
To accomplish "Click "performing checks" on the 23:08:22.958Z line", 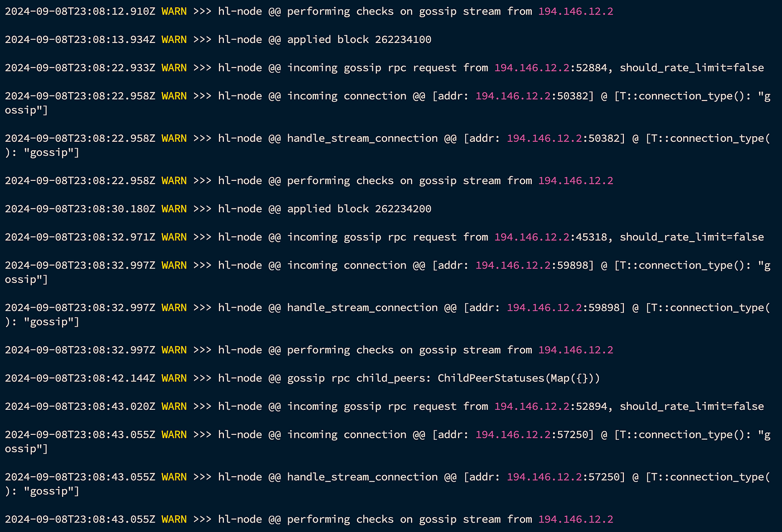I will 340,181.
